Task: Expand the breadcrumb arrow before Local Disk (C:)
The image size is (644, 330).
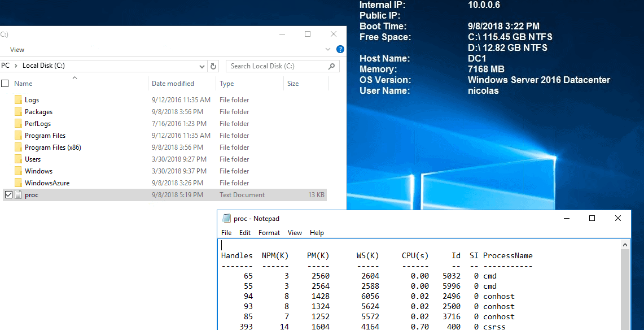Action: pyautogui.click(x=16, y=66)
